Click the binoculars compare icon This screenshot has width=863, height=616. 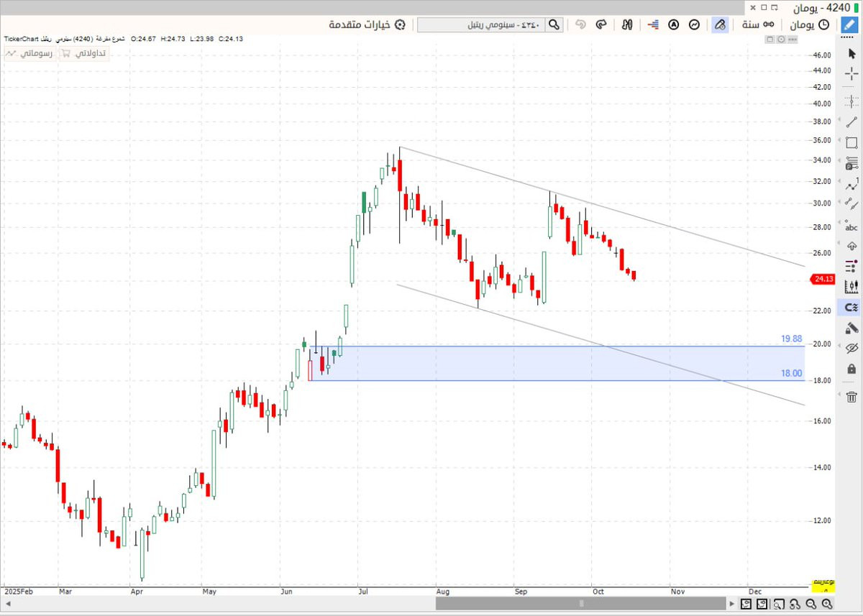tap(627, 24)
